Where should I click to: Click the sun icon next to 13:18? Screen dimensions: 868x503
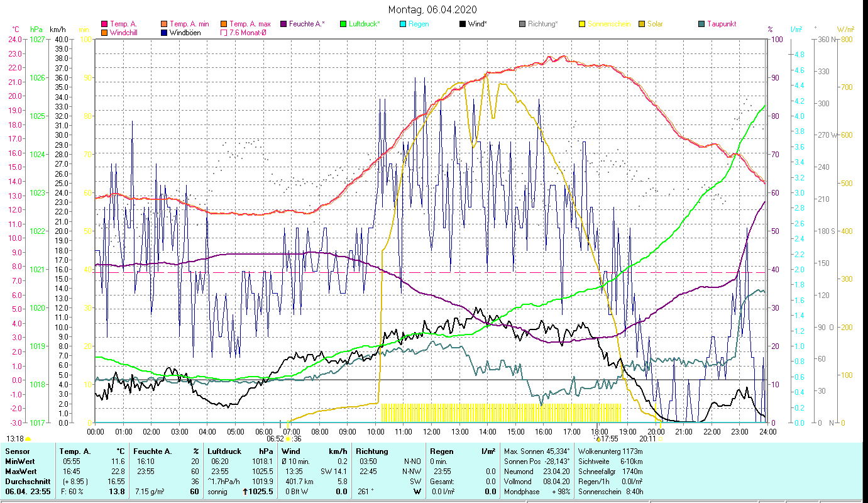pyautogui.click(x=28, y=439)
